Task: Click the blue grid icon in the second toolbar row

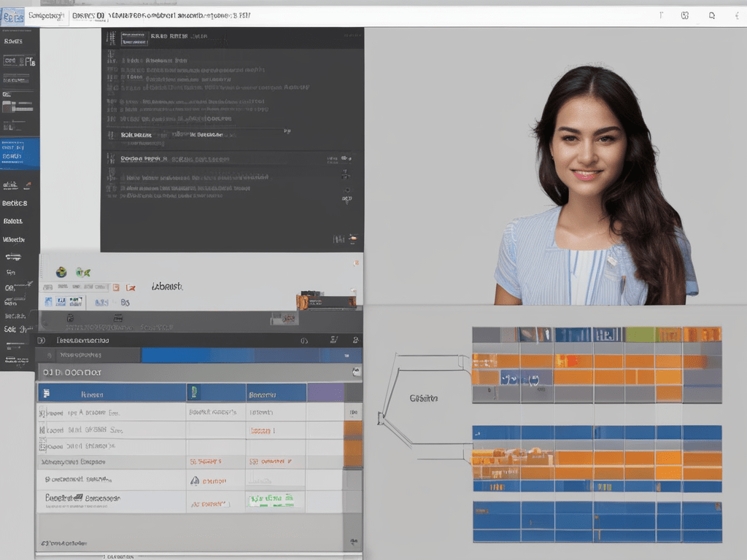Action: coord(47,302)
